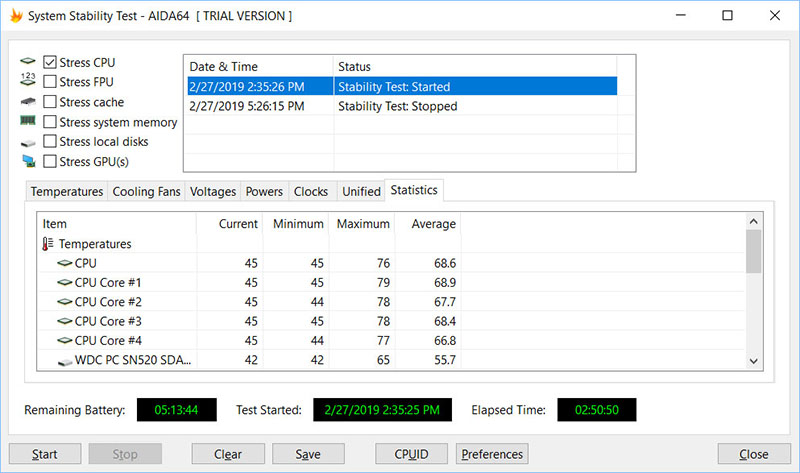Image resolution: width=800 pixels, height=473 pixels.
Task: Select the WDC PC SN520 SDA... row label
Action: (133, 360)
